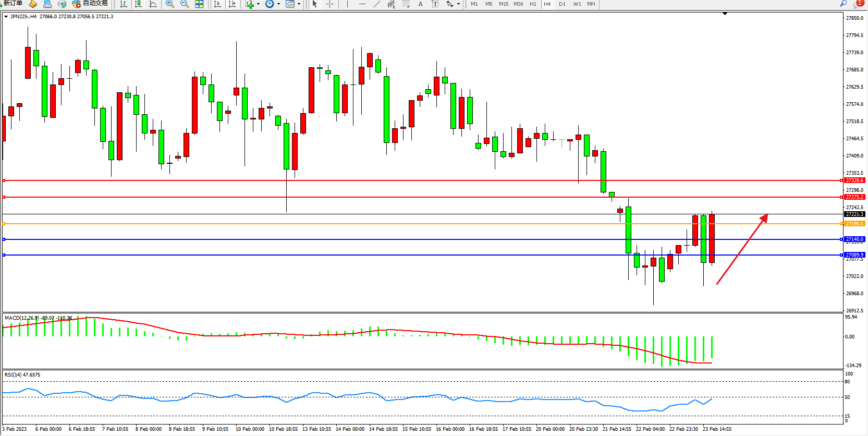Screen dimensions: 868x436
Task: Toggle the chart auto scroll icon
Action: point(218,4)
